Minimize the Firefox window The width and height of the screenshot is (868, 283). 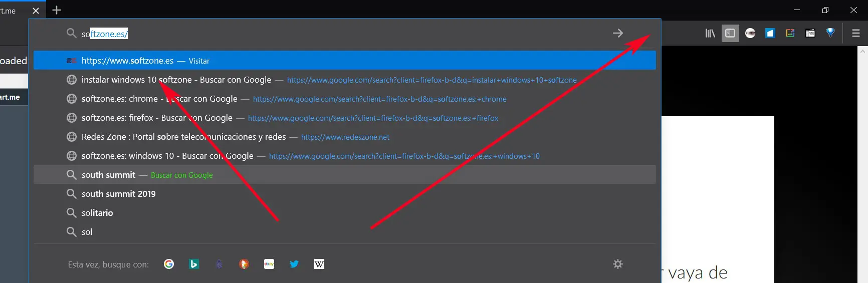[x=797, y=10]
